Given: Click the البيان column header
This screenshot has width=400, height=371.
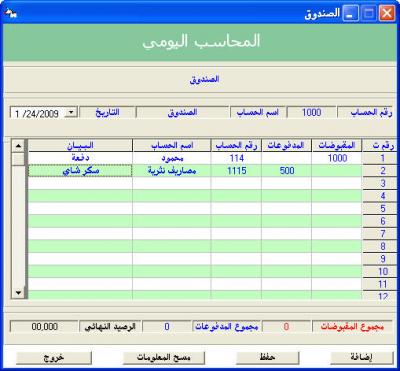Looking at the screenshot, I should (x=80, y=145).
